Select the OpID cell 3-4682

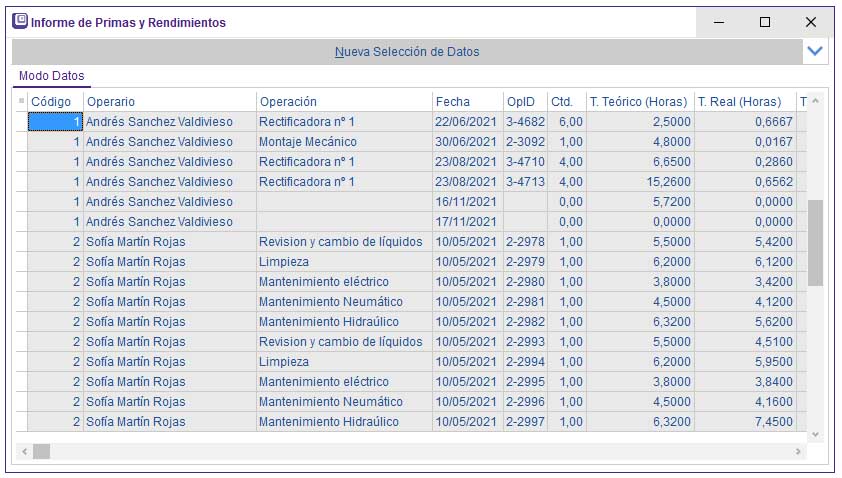pos(526,122)
